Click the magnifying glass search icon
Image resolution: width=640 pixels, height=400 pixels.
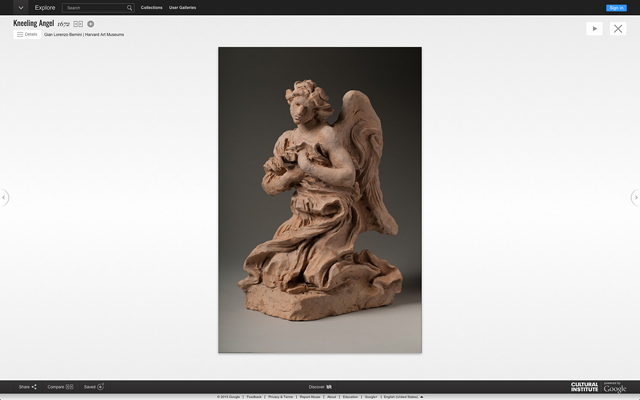click(x=129, y=8)
